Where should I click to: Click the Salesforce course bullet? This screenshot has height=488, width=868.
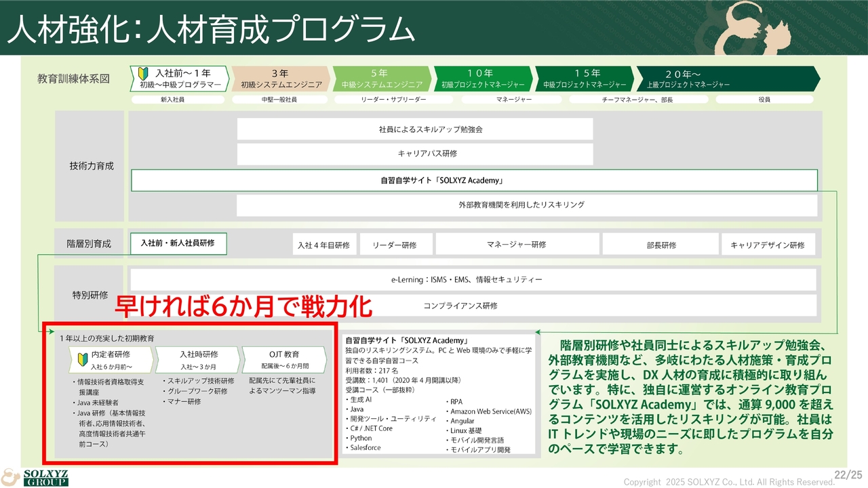point(363,447)
